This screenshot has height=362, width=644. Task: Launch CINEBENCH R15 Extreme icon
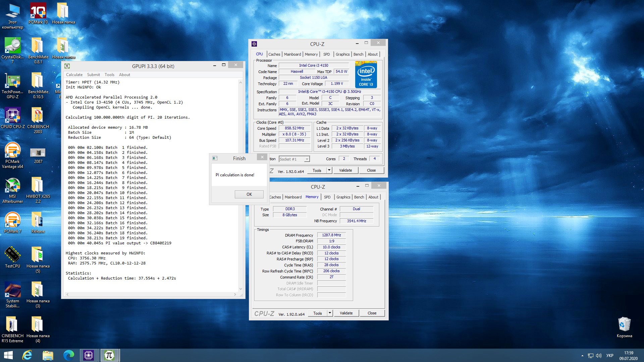[x=12, y=329]
